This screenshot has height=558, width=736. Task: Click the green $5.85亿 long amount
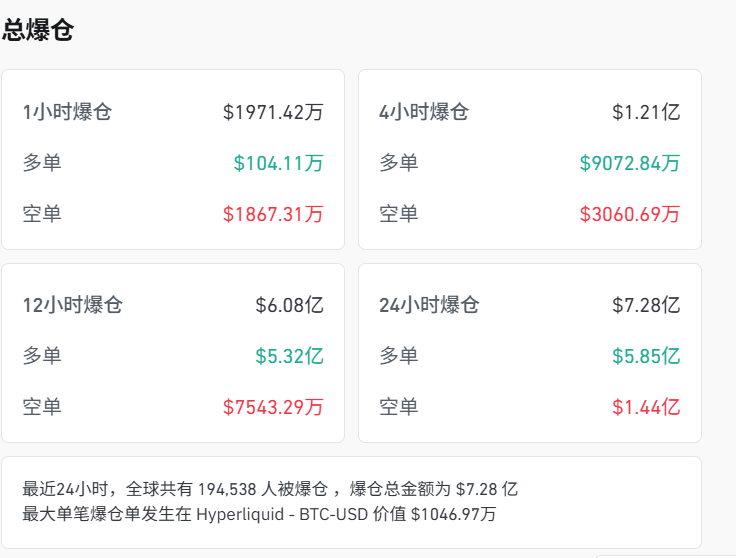tap(646, 356)
